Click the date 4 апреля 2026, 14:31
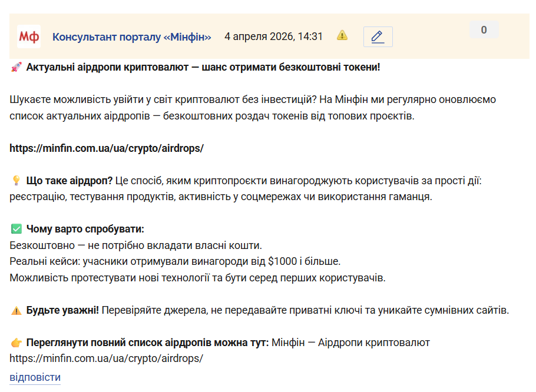 click(273, 36)
